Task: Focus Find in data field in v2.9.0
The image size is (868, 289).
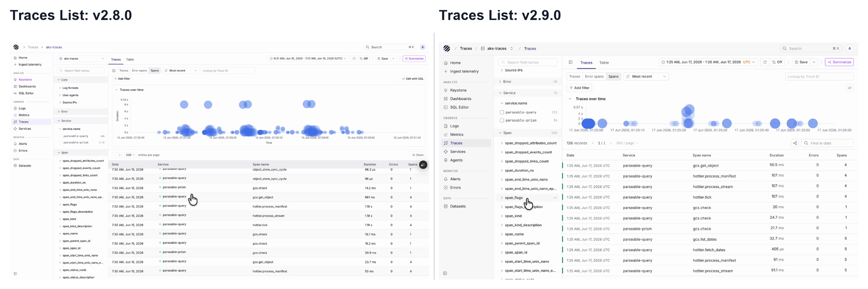Action: [x=827, y=143]
